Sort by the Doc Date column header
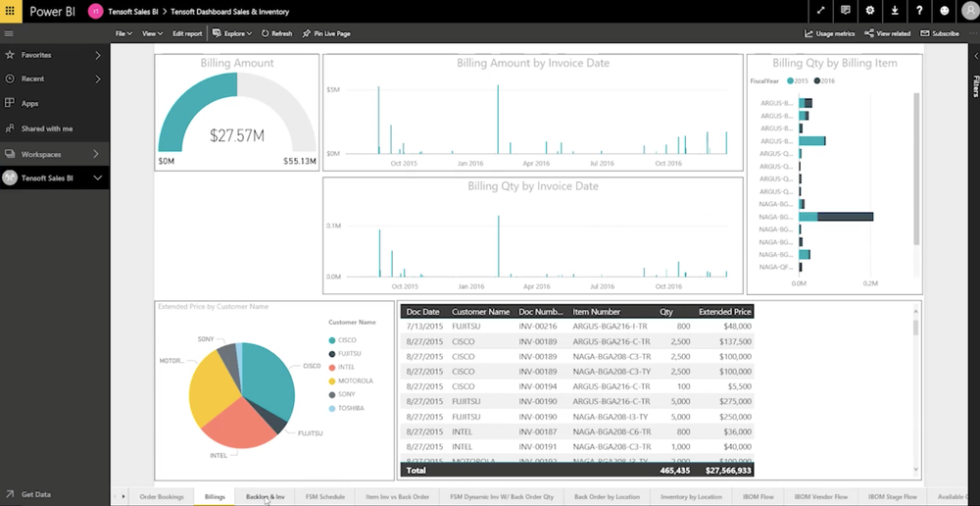The height and width of the screenshot is (506, 980). 423,312
